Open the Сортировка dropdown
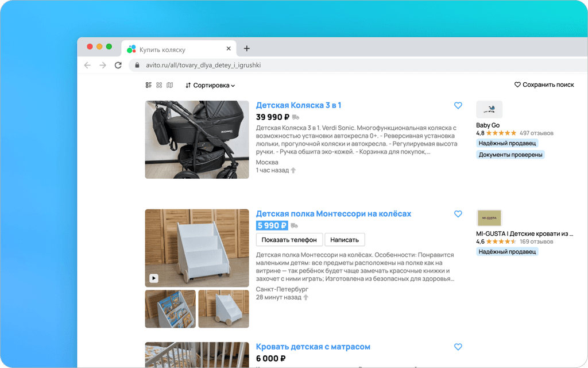The width and height of the screenshot is (588, 368). click(x=210, y=85)
